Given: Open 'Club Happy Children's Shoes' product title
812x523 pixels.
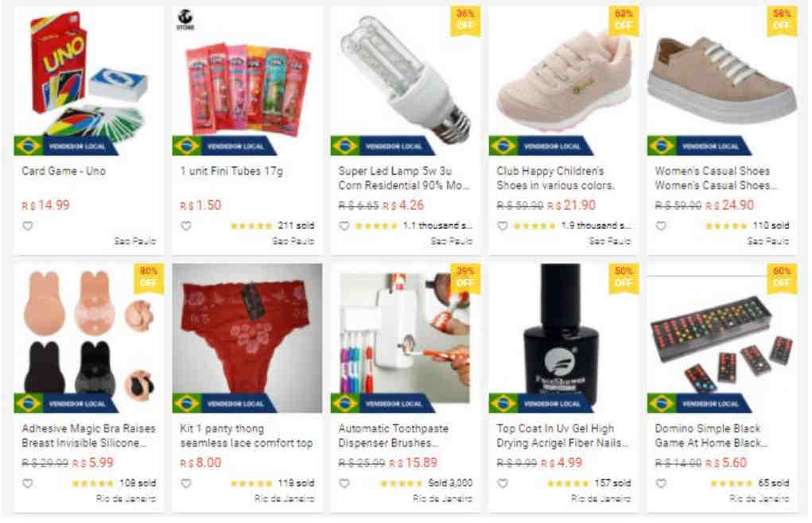Looking at the screenshot, I should click(x=555, y=178).
